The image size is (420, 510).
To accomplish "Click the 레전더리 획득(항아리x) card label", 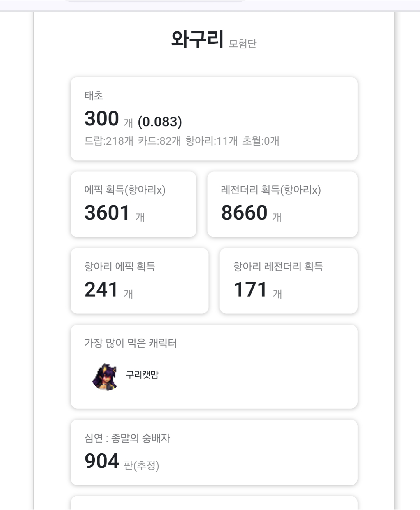I will coord(271,190).
